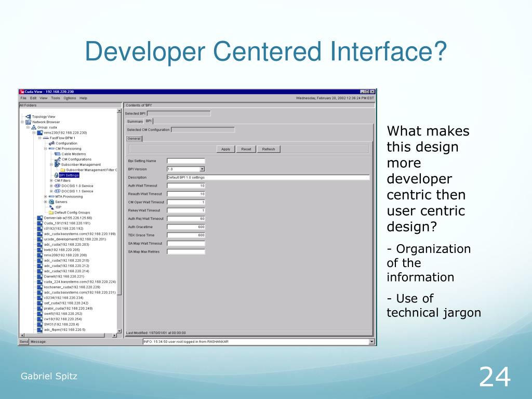The image size is (532, 399).
Task: Click the DOCSIS 1.0 Service icon
Action: (57, 186)
